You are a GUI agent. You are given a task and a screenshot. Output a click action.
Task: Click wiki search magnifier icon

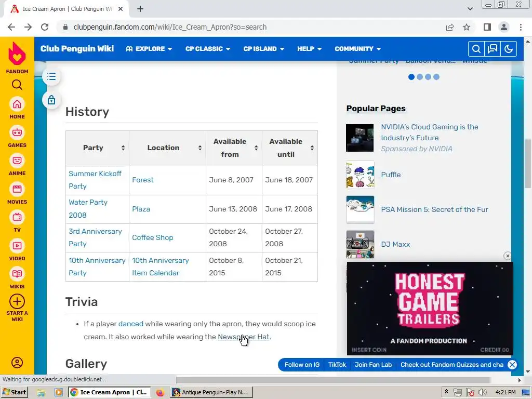tap(476, 49)
